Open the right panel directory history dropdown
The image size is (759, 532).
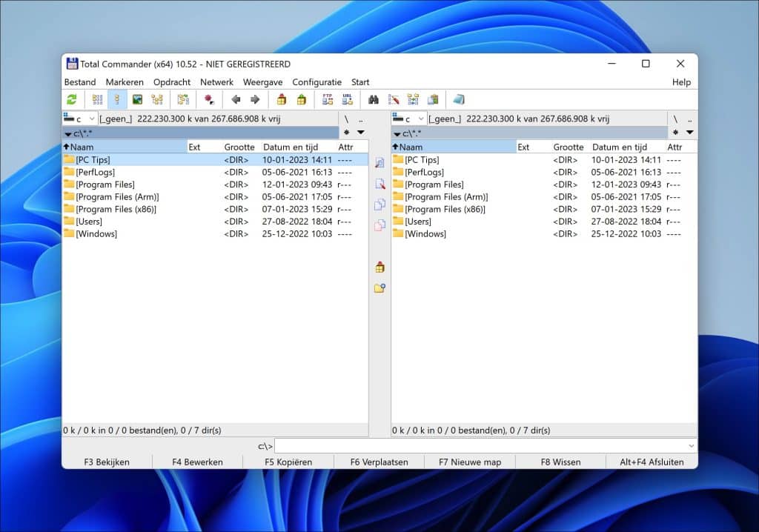pos(692,131)
